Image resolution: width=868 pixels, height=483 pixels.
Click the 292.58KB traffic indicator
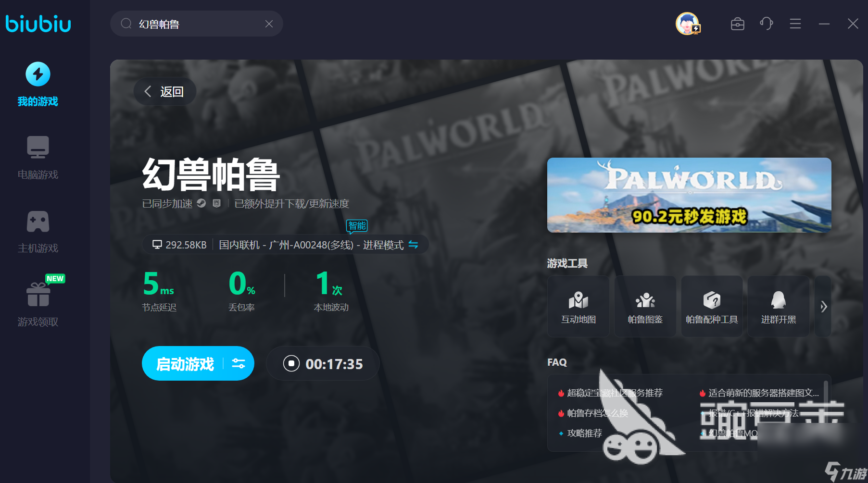point(179,245)
